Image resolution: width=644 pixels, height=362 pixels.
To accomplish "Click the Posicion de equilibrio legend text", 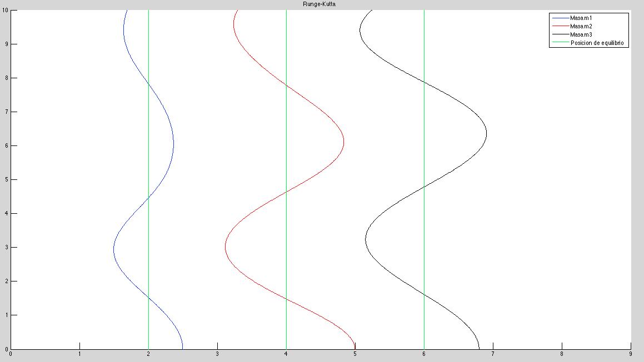I will (600, 43).
